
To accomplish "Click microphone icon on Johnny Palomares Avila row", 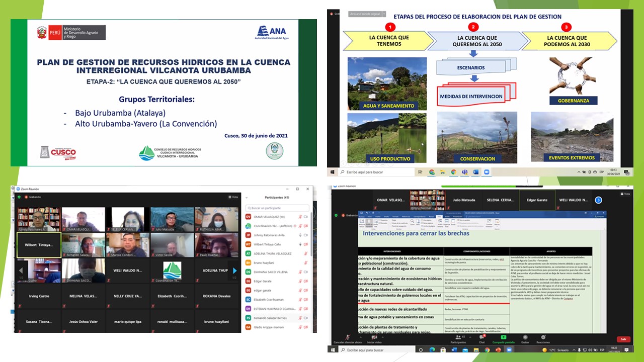I will click(x=300, y=235).
